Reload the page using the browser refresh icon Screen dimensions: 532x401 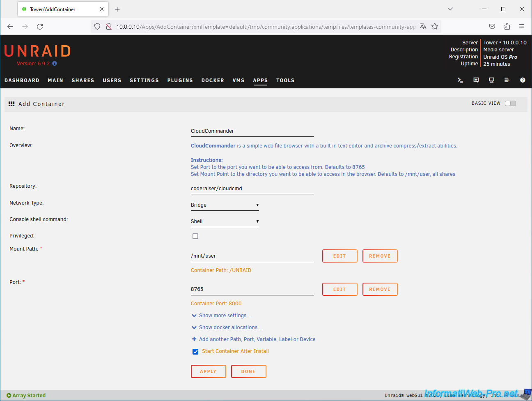pos(40,27)
